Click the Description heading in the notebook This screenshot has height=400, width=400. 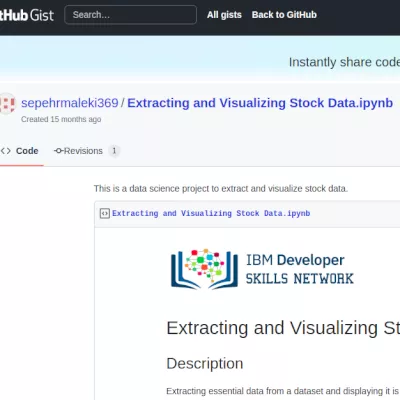coord(205,363)
